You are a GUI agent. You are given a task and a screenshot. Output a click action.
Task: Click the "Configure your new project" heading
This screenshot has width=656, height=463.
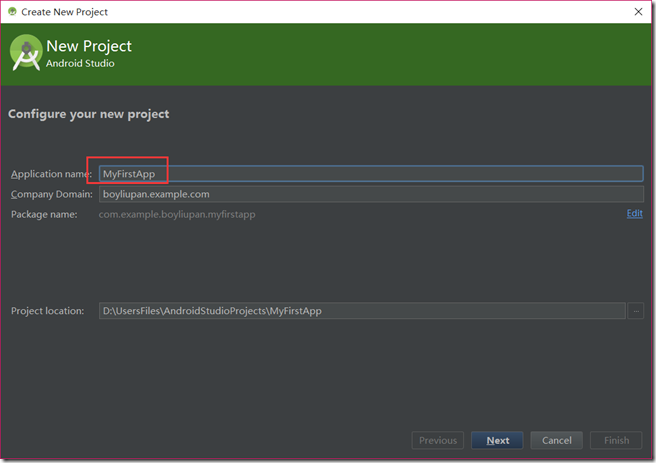point(89,114)
